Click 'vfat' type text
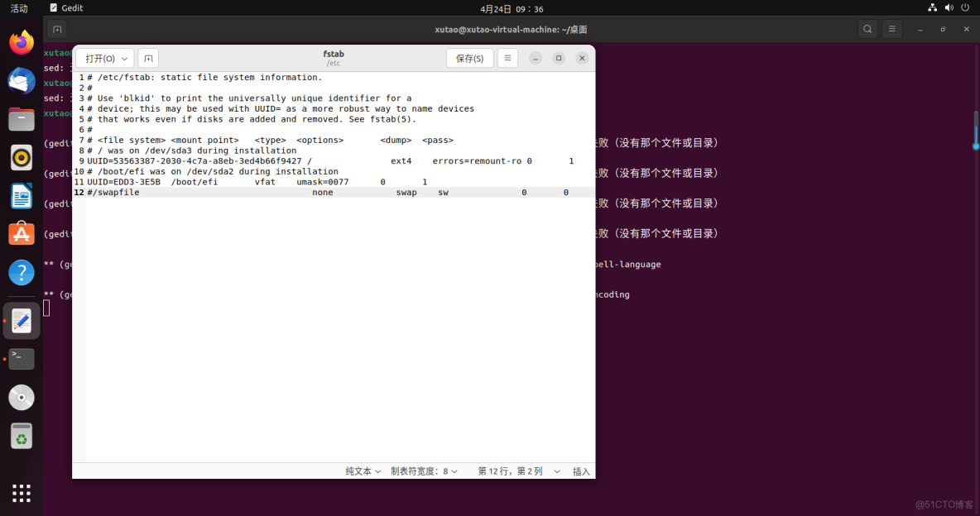980x516 pixels. coord(265,182)
